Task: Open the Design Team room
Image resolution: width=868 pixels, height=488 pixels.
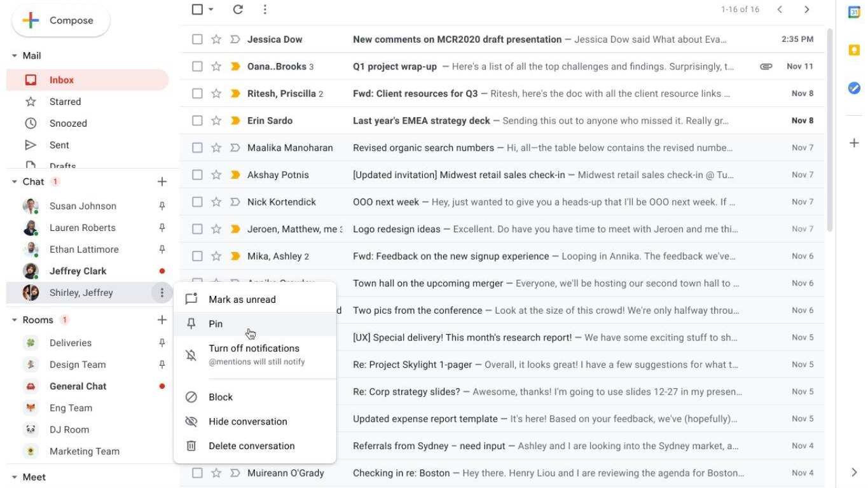Action: tap(78, 365)
